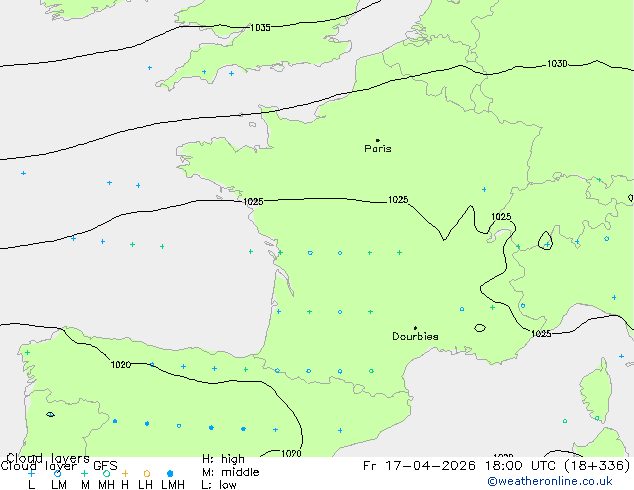The width and height of the screenshot is (634, 490).
Task: Click the LMH legend abbreviation
Action: [x=173, y=485]
